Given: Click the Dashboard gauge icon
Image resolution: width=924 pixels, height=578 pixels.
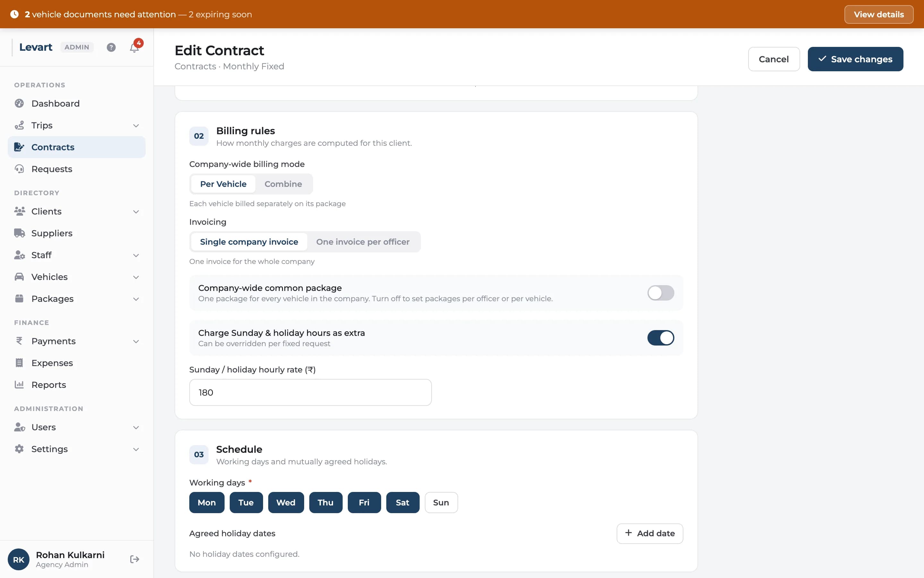Looking at the screenshot, I should 19,104.
